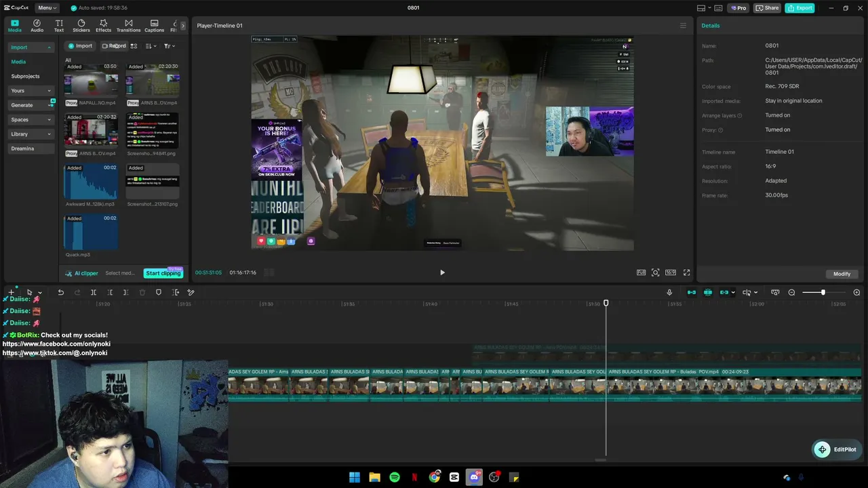Screen dimensions: 868x488
Task: Redo the last edit
Action: pyautogui.click(x=77, y=292)
